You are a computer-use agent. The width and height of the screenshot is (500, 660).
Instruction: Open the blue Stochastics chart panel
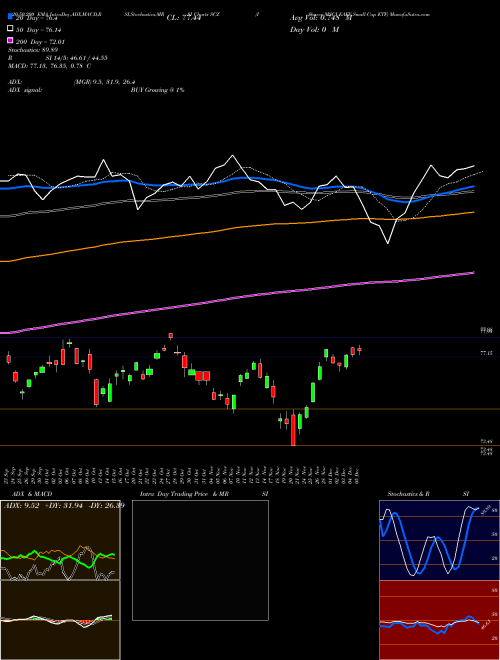click(439, 540)
